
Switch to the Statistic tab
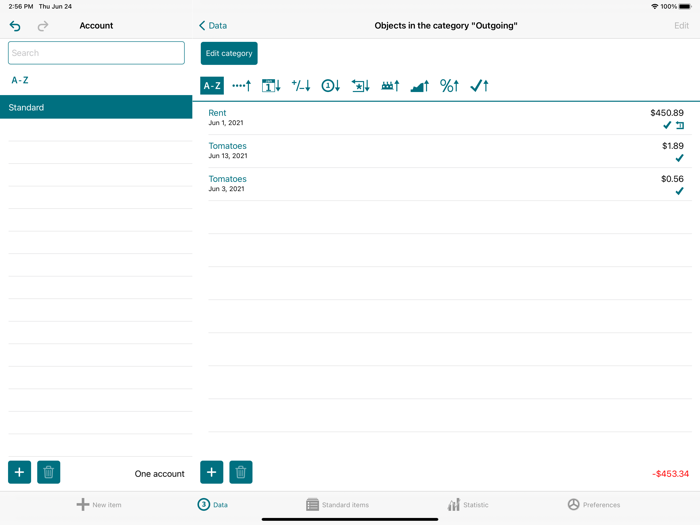click(468, 504)
